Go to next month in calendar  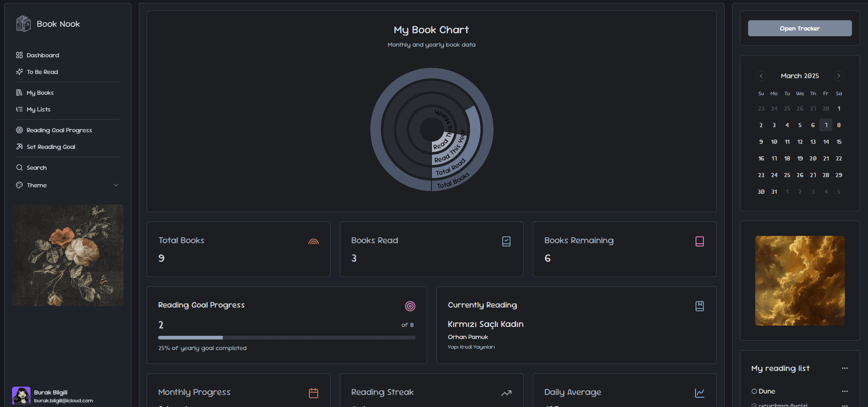pyautogui.click(x=838, y=76)
